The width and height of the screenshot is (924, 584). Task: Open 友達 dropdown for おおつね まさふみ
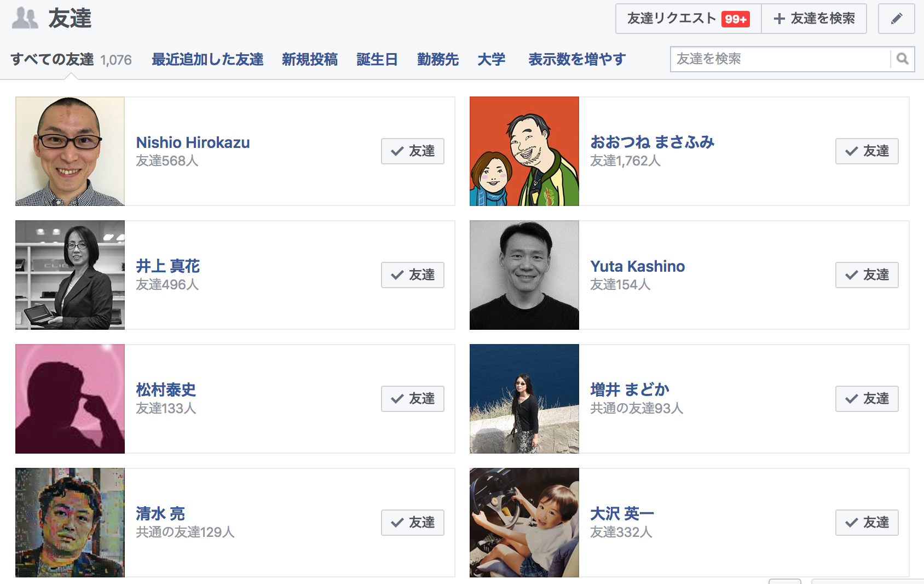point(867,151)
